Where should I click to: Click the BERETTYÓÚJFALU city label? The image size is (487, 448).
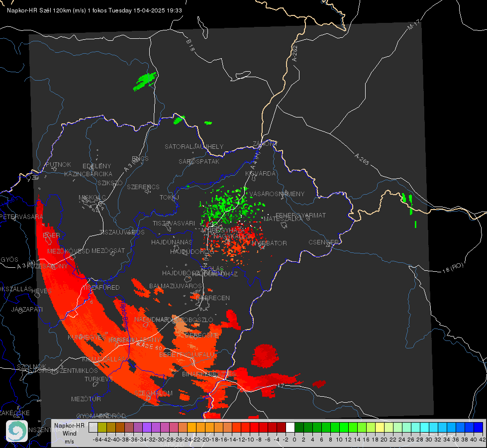pos(187,354)
